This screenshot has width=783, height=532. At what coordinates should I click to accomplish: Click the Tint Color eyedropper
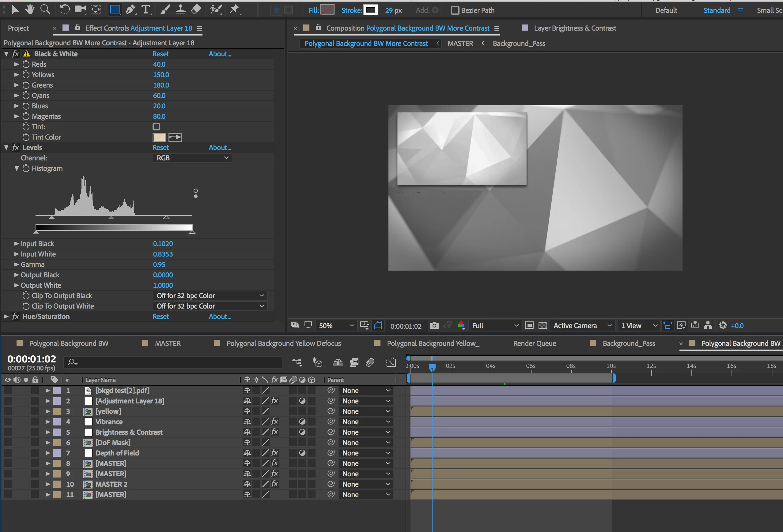click(175, 137)
